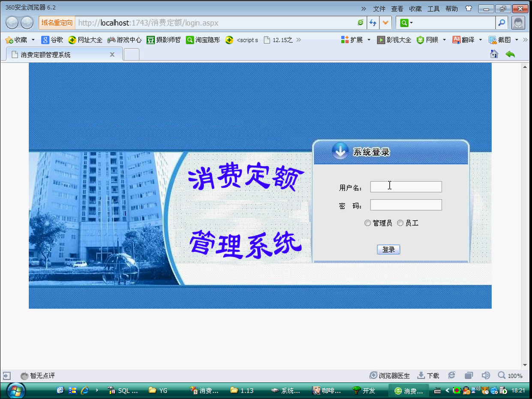Screen dimensions: 532x399
Task: Expand the bookmarks overflow chevron after 12.15之
Action: 298,40
